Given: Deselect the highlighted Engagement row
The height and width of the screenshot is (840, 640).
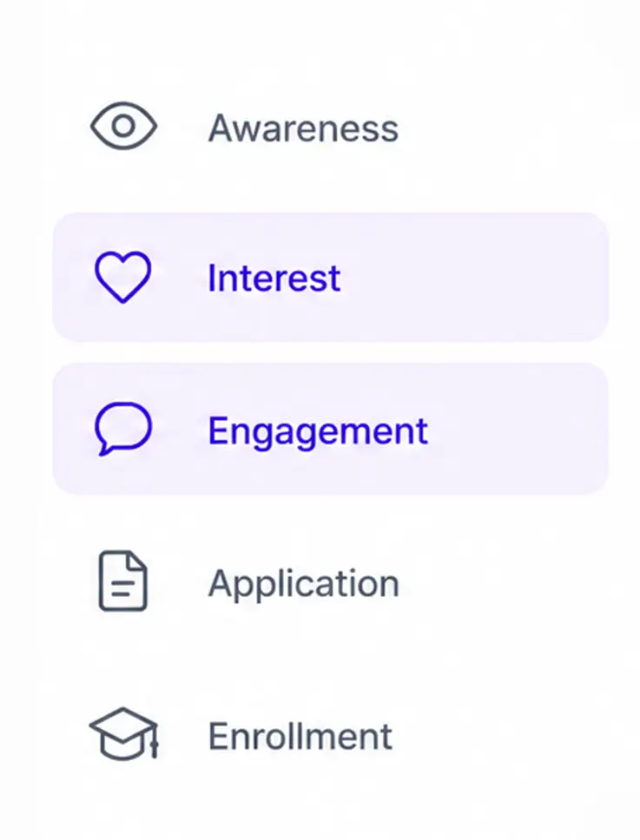Looking at the screenshot, I should 331,429.
